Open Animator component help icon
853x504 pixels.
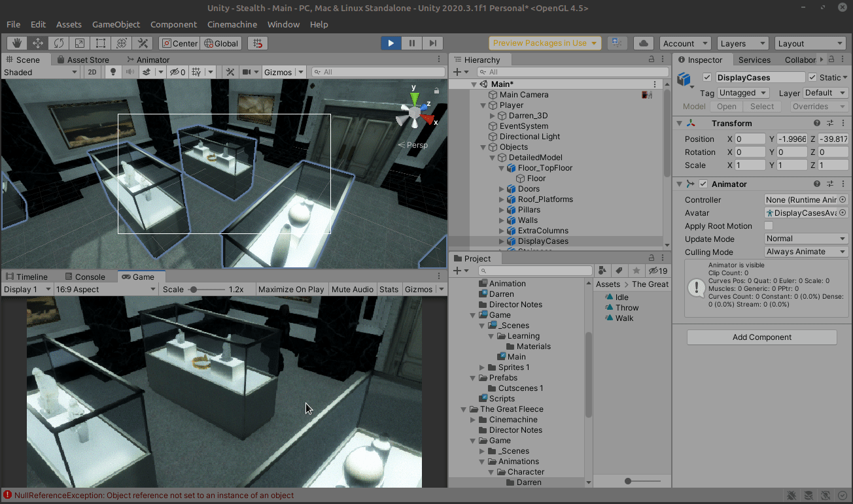pyautogui.click(x=817, y=184)
